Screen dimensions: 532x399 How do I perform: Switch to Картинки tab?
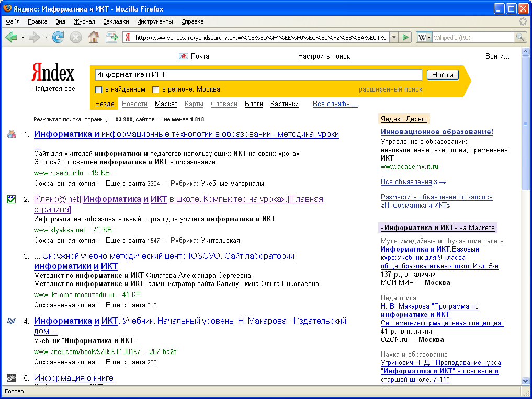click(x=285, y=104)
